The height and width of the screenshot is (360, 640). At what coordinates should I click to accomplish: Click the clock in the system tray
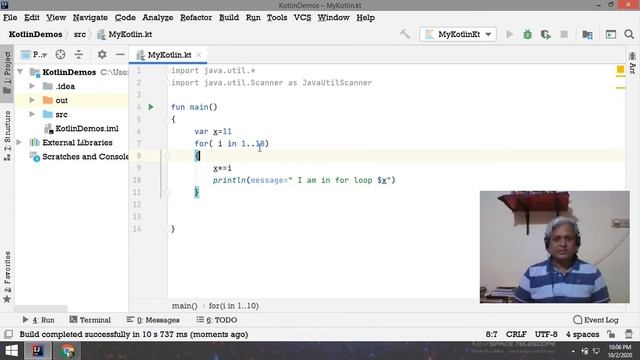click(620, 351)
